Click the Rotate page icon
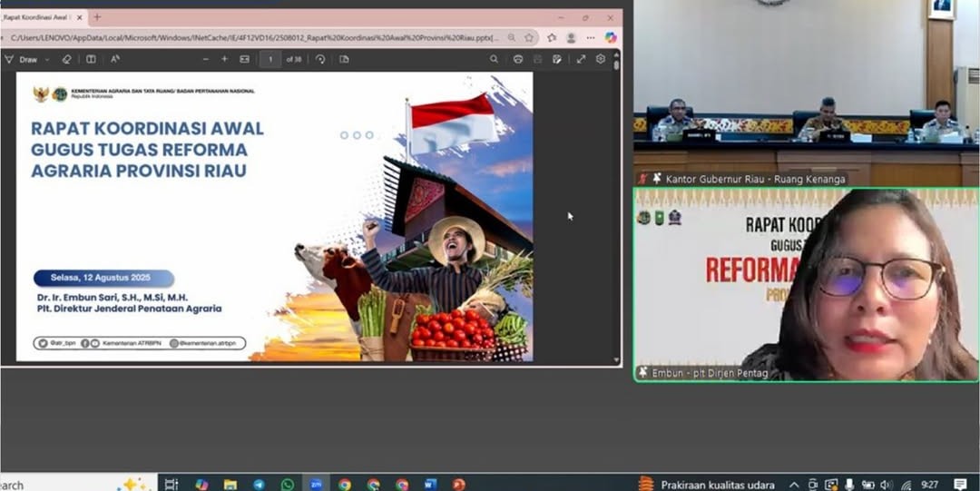The width and height of the screenshot is (980, 491). 320,59
